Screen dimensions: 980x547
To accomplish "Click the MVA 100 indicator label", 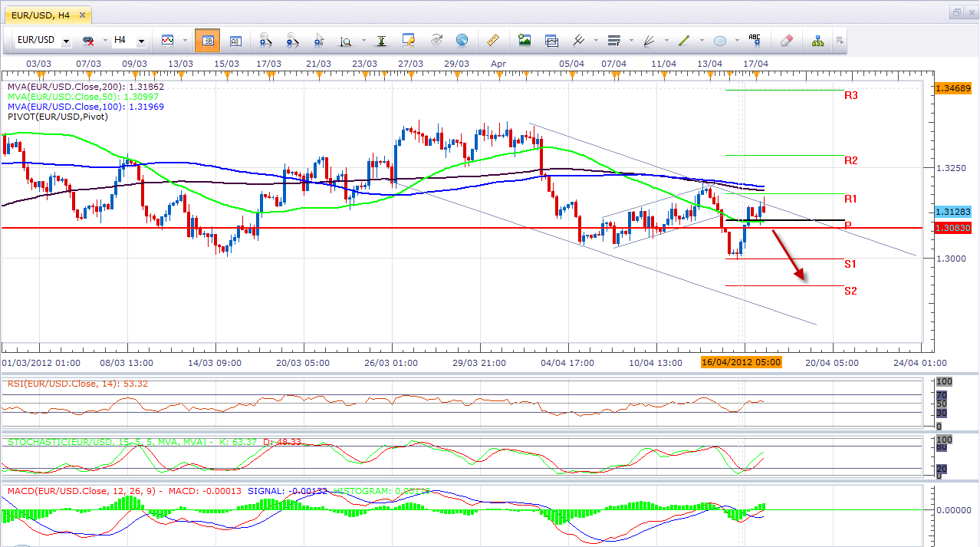I will coord(86,107).
